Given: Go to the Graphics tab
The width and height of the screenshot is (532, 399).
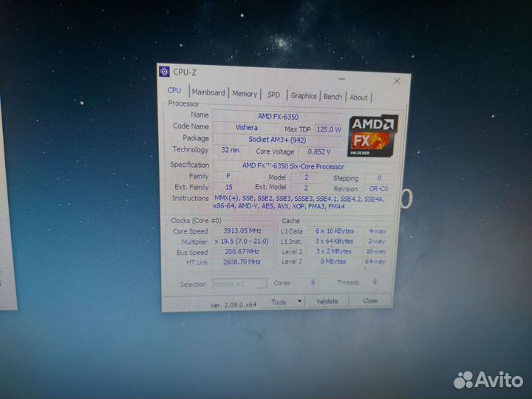Looking at the screenshot, I should click(303, 96).
